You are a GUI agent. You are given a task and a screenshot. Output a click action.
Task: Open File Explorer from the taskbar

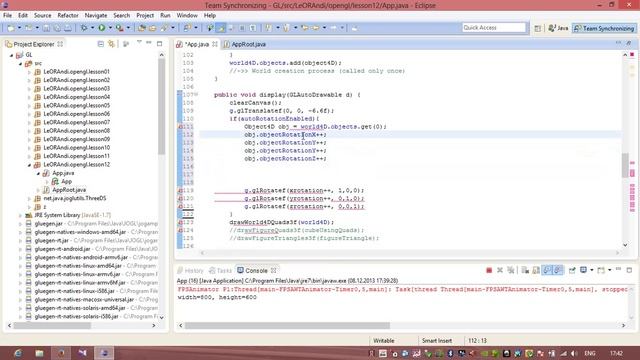click(x=39, y=353)
